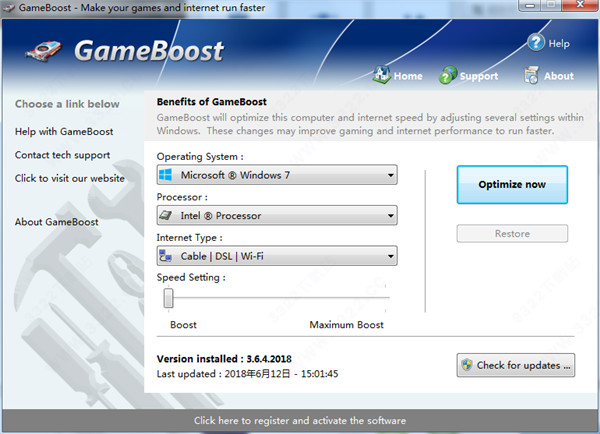The height and width of the screenshot is (434, 600).
Task: Open Contact tech support link
Action: [62, 155]
